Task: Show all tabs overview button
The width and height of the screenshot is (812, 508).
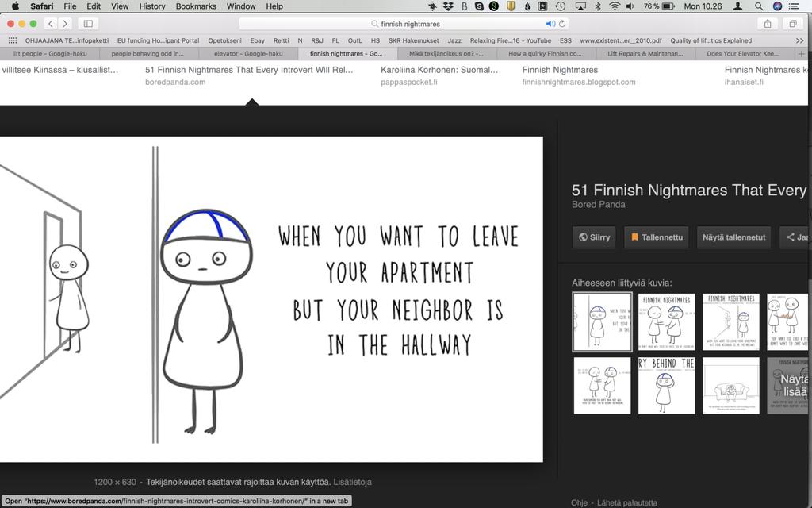Action: tap(793, 24)
